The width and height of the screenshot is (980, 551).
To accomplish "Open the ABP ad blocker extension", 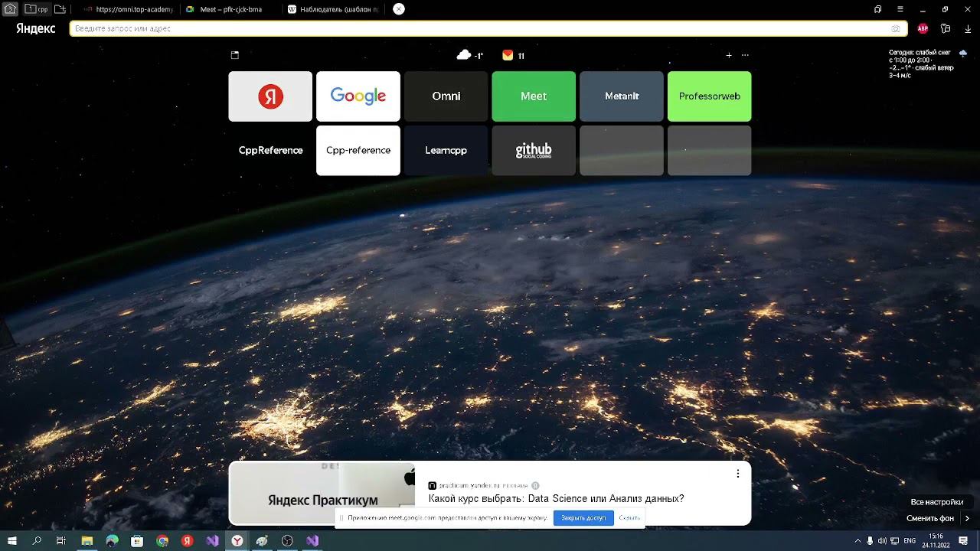I will (x=923, y=28).
